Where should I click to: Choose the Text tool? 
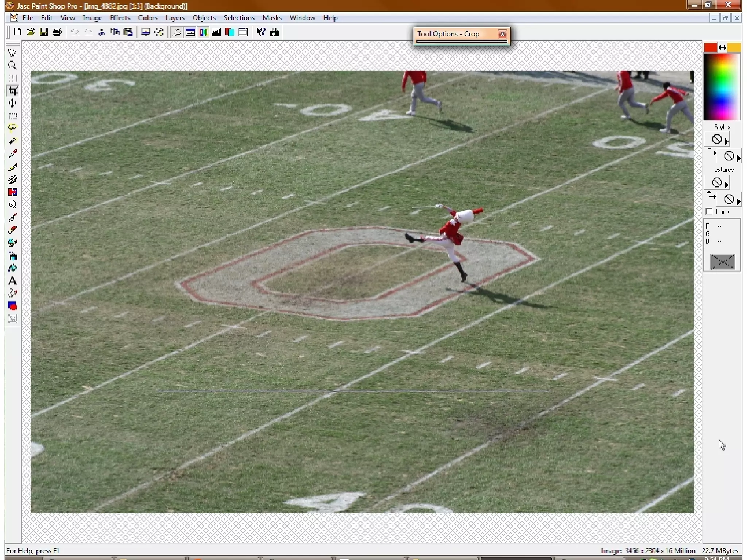(x=12, y=281)
